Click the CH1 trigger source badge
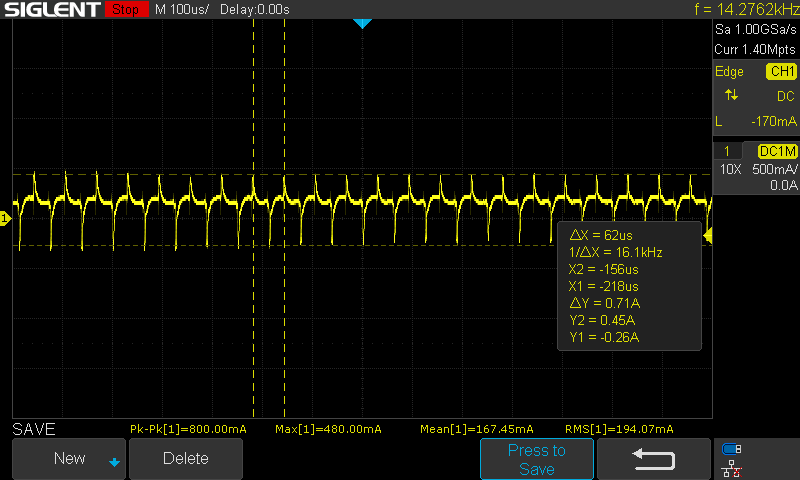The width and height of the screenshot is (800, 480). 781,71
